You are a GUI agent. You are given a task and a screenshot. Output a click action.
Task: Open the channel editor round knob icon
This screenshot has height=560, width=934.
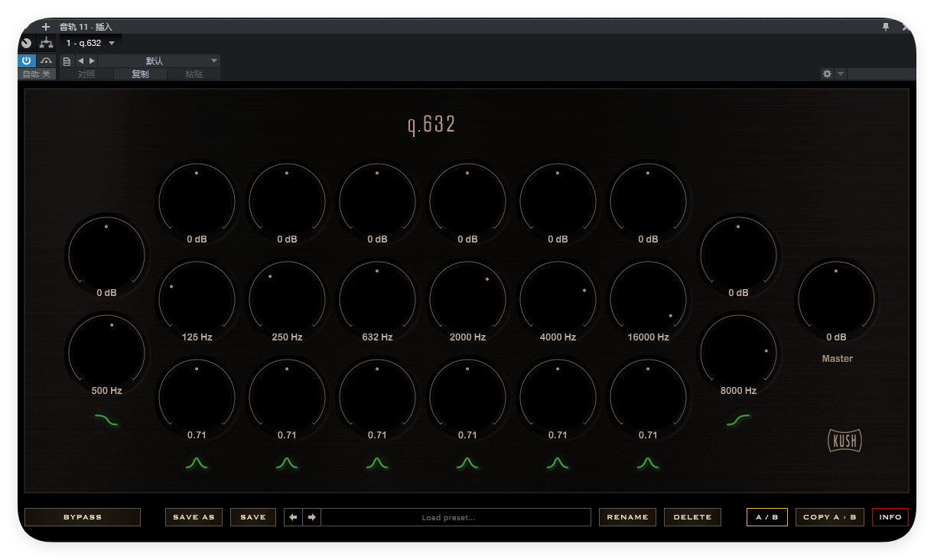click(x=27, y=43)
